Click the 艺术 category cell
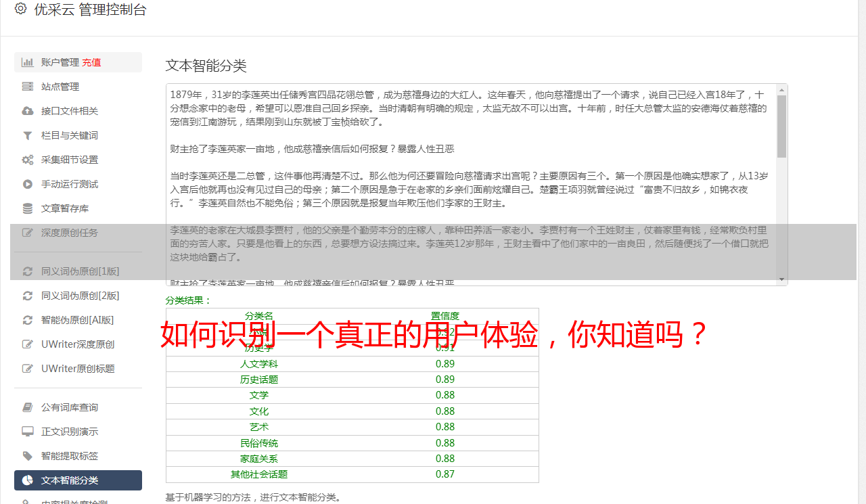The height and width of the screenshot is (504, 866). [259, 427]
